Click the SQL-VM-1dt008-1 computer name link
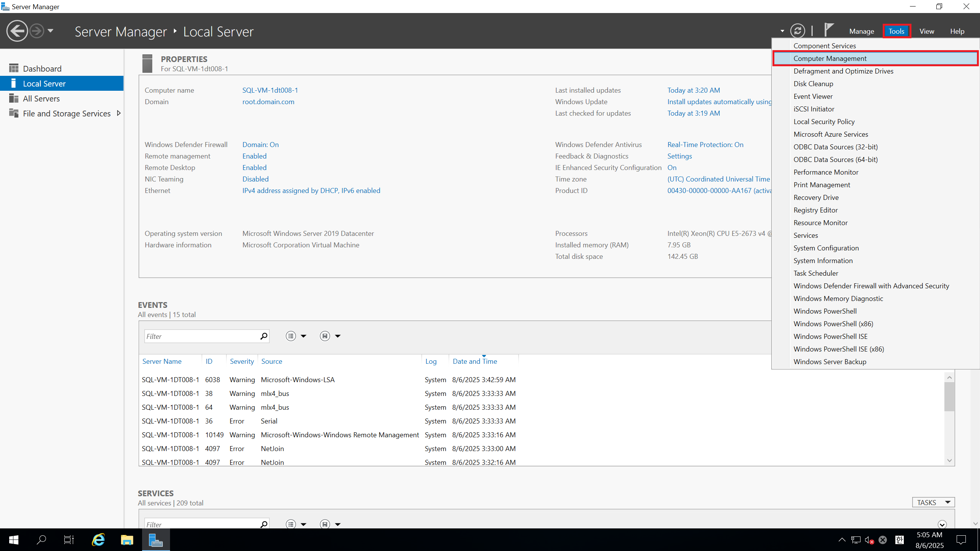The width and height of the screenshot is (980, 551). click(x=270, y=90)
